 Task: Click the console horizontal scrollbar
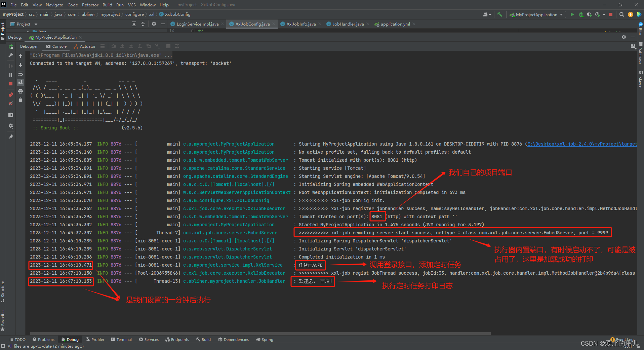pyautogui.click(x=260, y=334)
